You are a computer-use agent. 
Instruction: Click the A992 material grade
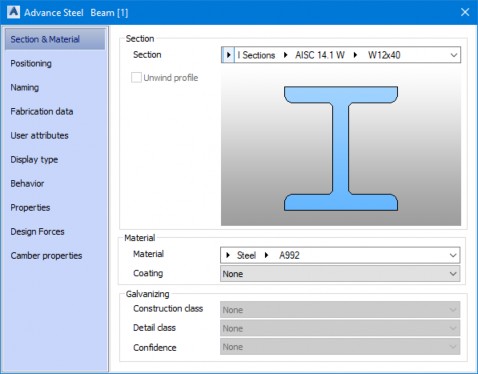(x=289, y=255)
